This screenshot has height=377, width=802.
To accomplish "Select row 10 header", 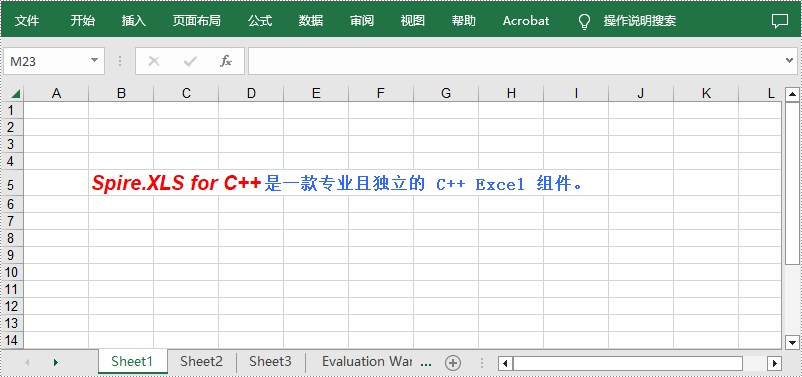I will [12, 272].
